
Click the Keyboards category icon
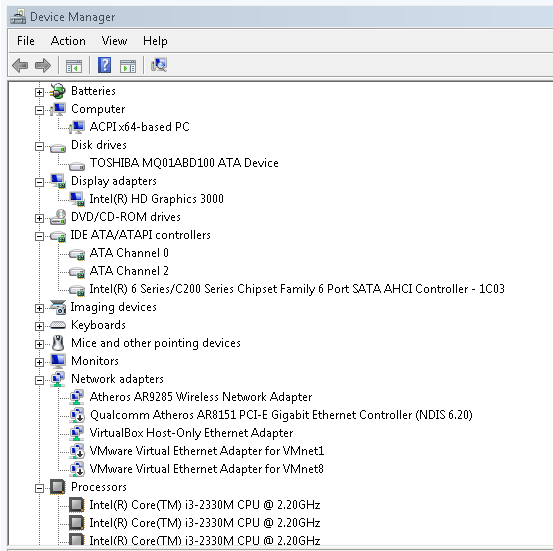point(58,325)
